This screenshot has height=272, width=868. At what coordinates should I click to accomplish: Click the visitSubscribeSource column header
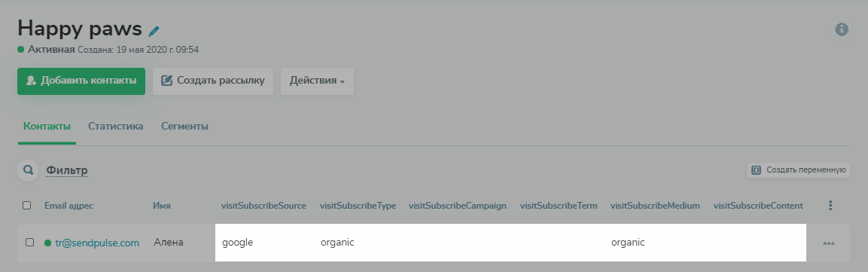click(263, 206)
